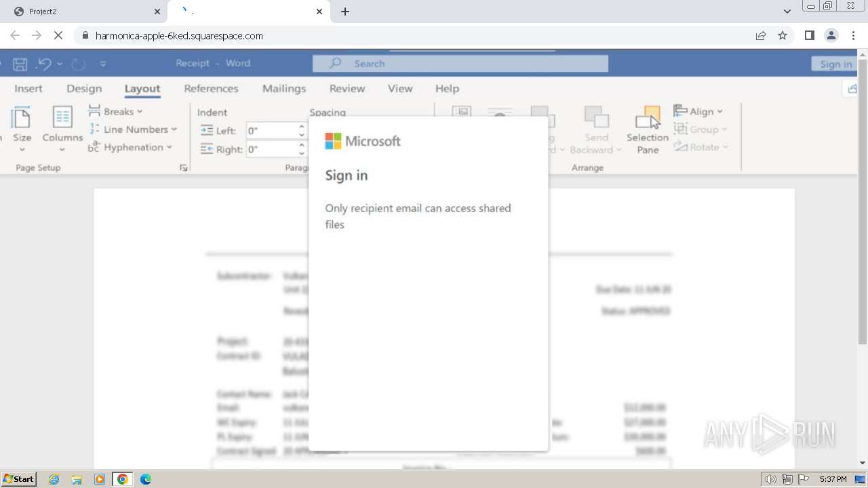This screenshot has height=488, width=868.
Task: Open the Chrome side panel icon
Action: click(x=809, y=35)
